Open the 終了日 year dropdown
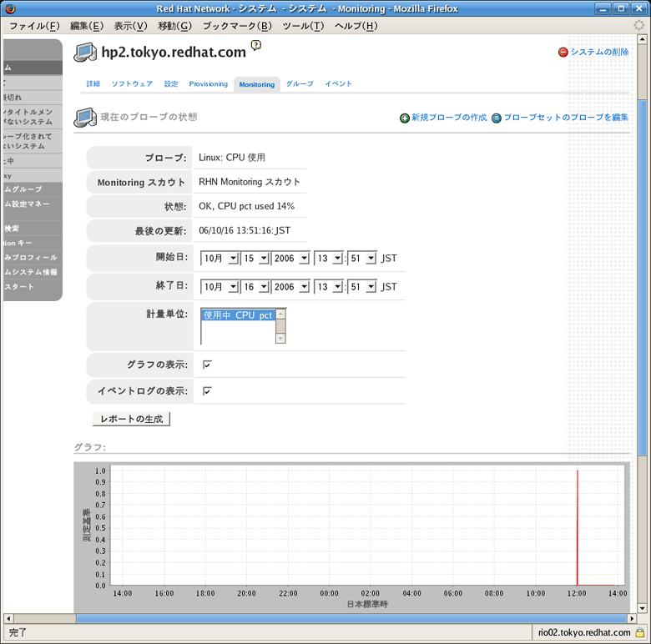The height and width of the screenshot is (644, 651). (290, 287)
